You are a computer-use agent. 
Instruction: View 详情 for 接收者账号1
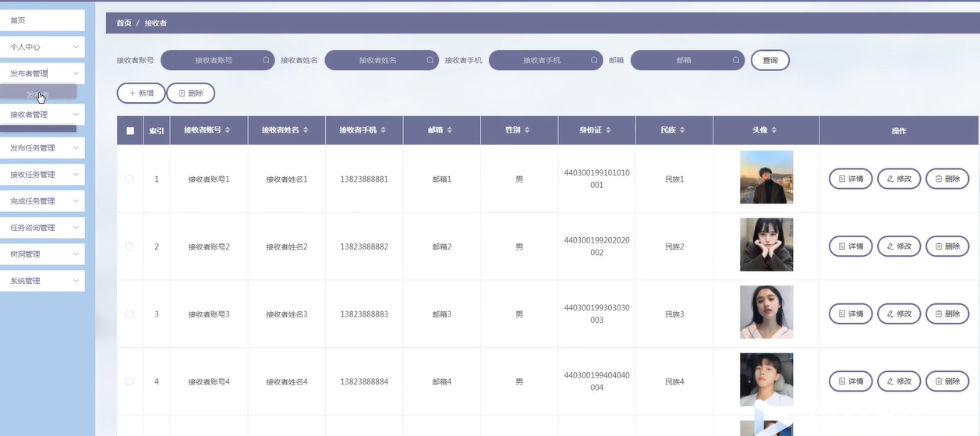851,179
